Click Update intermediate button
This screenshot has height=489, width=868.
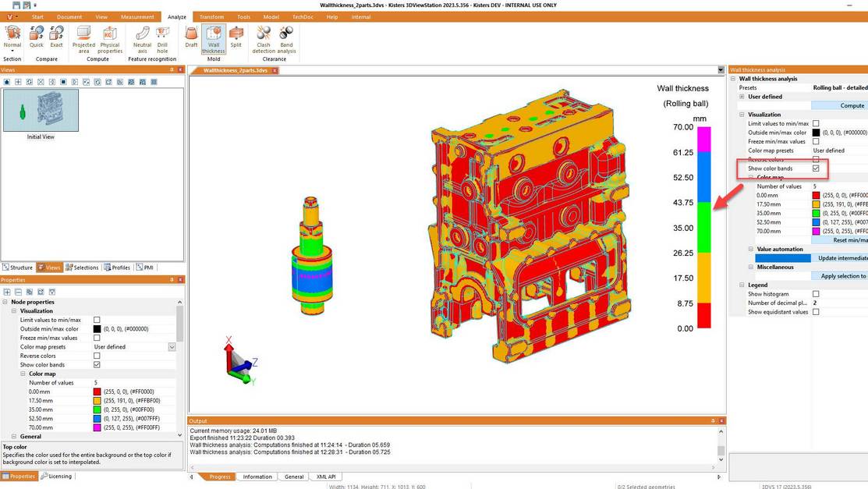(840, 258)
